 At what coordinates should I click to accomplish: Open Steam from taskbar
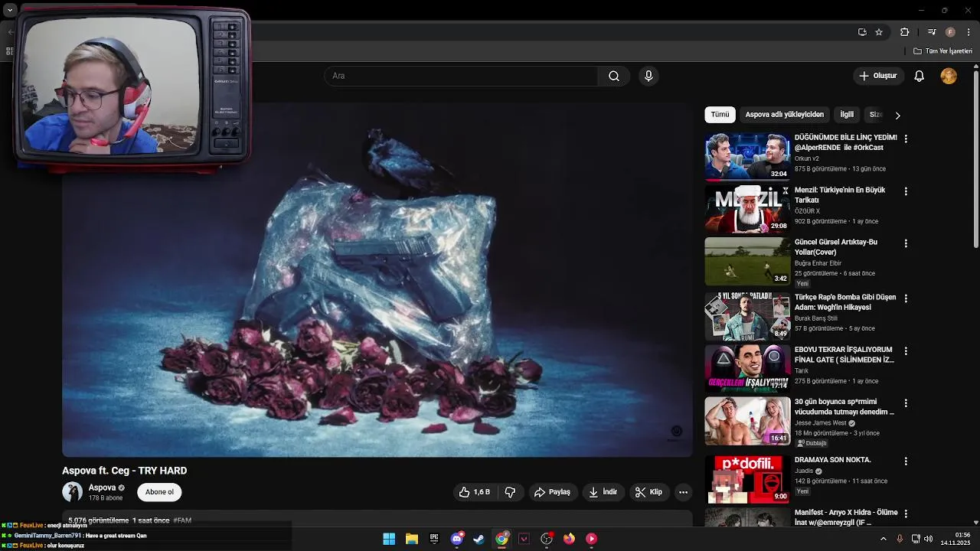pyautogui.click(x=479, y=539)
